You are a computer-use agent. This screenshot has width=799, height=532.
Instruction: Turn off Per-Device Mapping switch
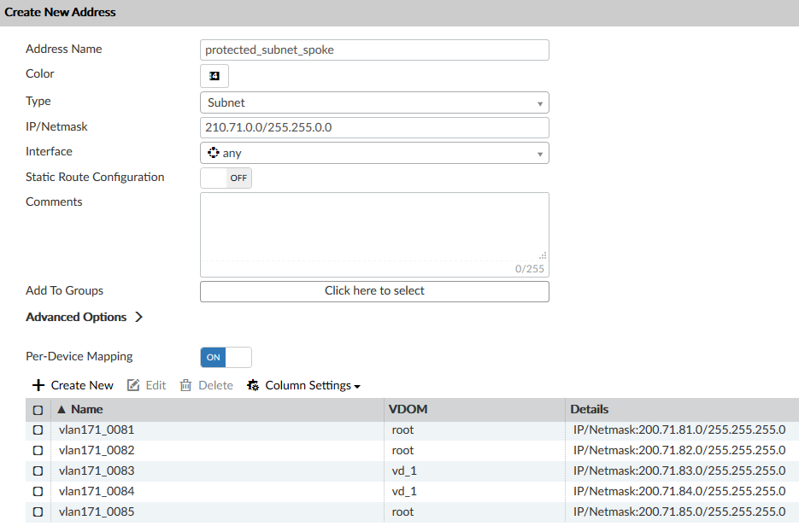pyautogui.click(x=226, y=358)
